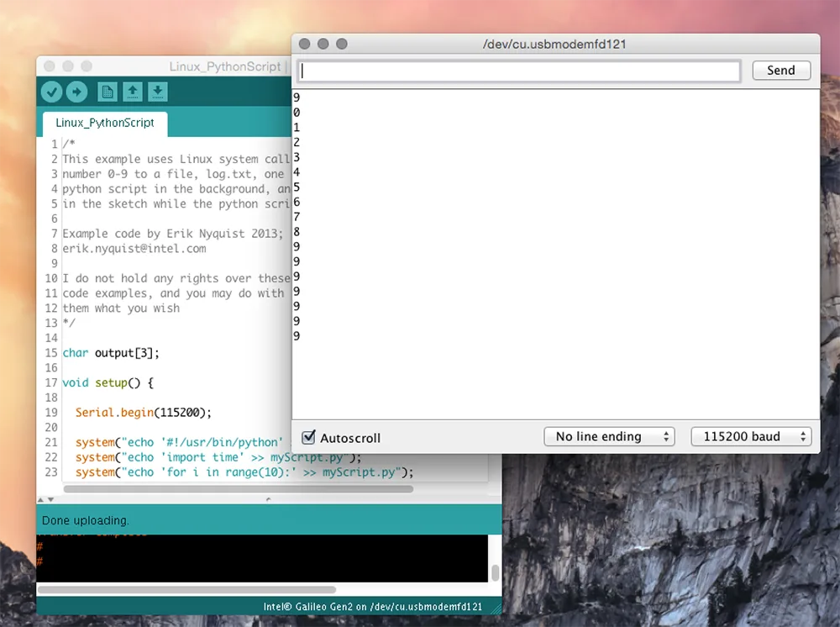Viewport: 840px width, 627px height.
Task: Click the Serial.begin(115200) code line
Action: pos(143,413)
